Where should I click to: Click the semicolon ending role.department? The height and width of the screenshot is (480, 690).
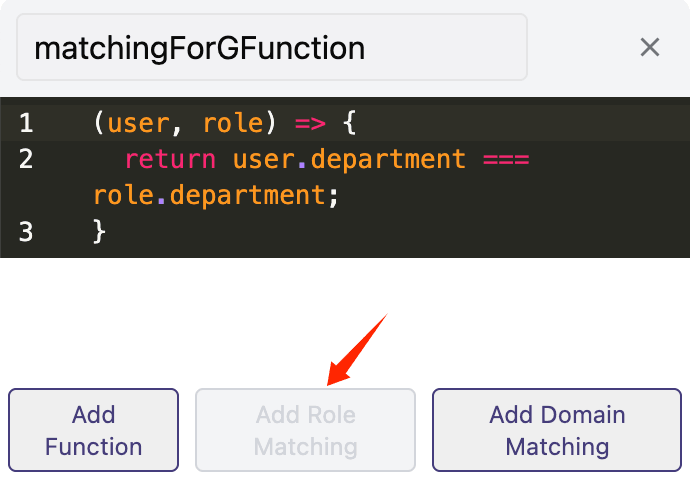tap(335, 196)
